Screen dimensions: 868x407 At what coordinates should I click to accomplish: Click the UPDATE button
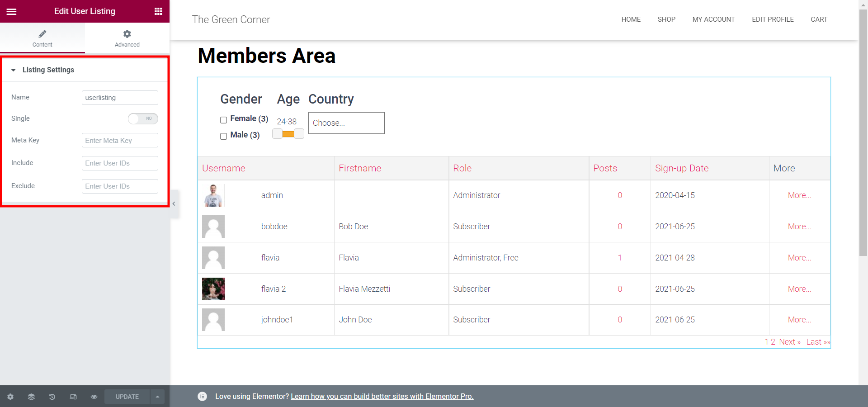tap(127, 397)
